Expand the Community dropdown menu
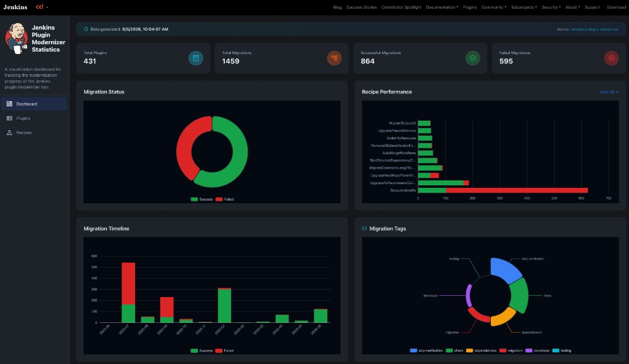This screenshot has width=629, height=364. [494, 7]
